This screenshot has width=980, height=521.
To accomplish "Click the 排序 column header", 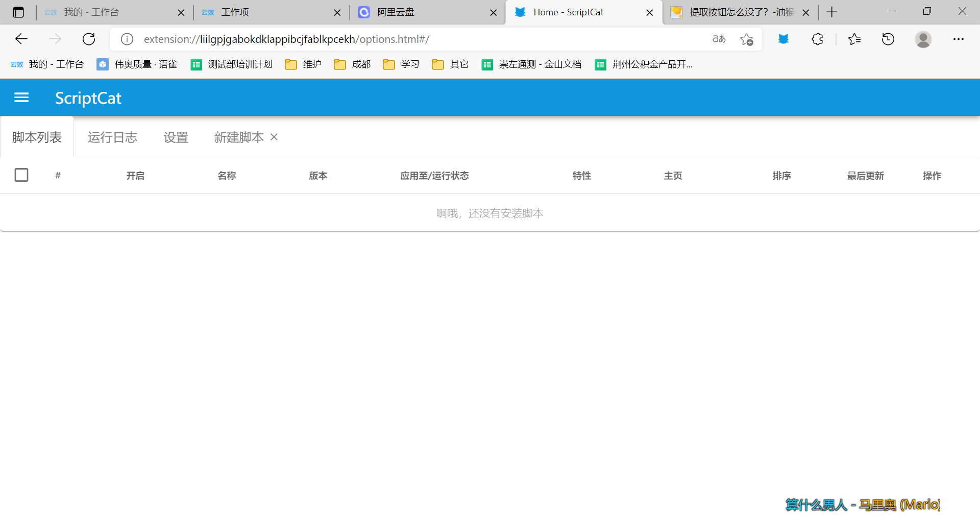I will click(782, 176).
